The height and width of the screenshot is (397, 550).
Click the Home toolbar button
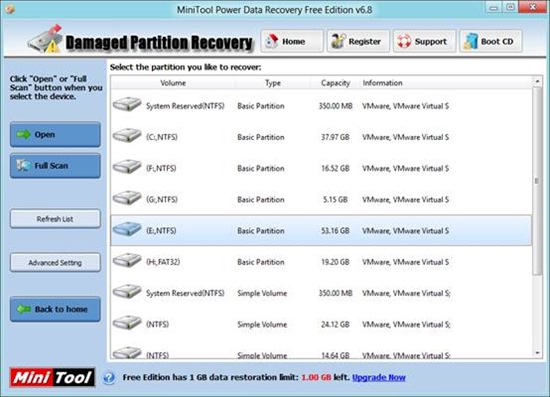click(291, 41)
